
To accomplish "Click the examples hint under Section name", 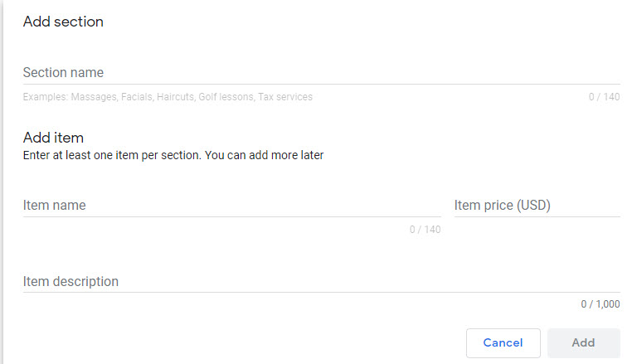I will tap(168, 97).
